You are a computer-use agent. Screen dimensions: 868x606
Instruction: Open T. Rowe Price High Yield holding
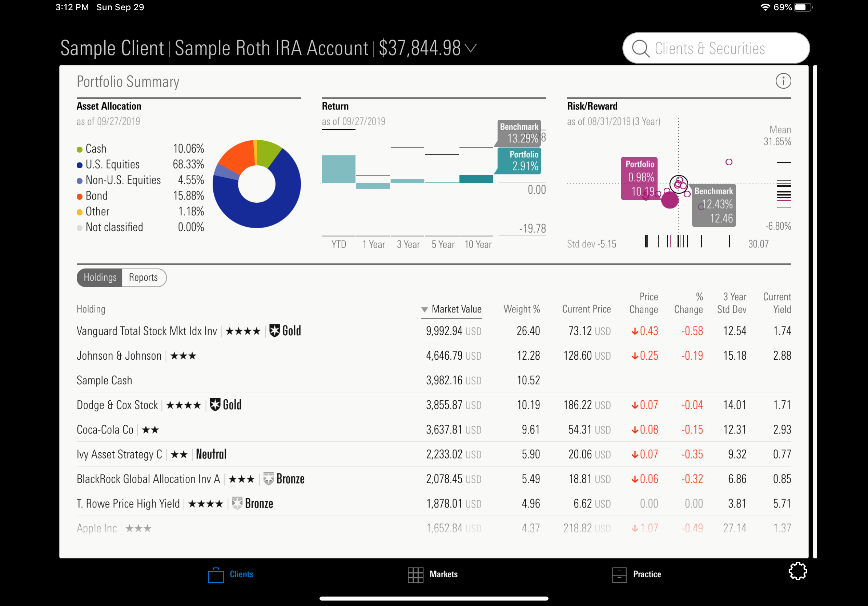click(128, 504)
